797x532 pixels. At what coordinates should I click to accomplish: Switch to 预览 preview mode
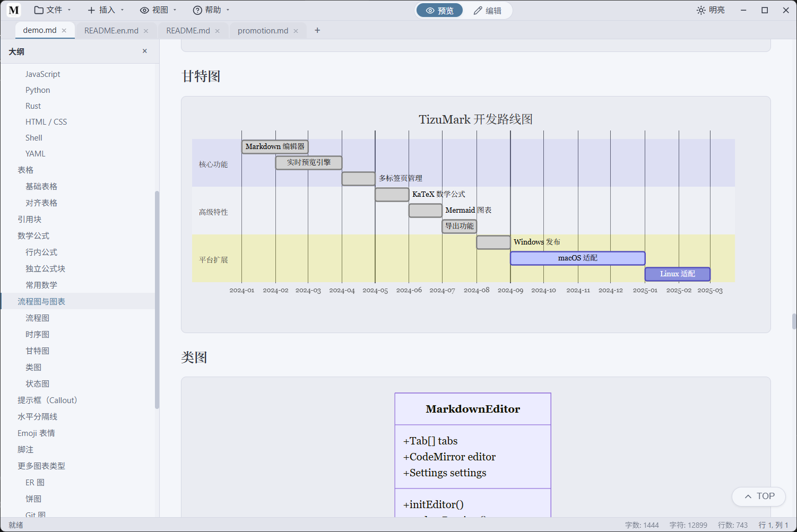pos(439,11)
